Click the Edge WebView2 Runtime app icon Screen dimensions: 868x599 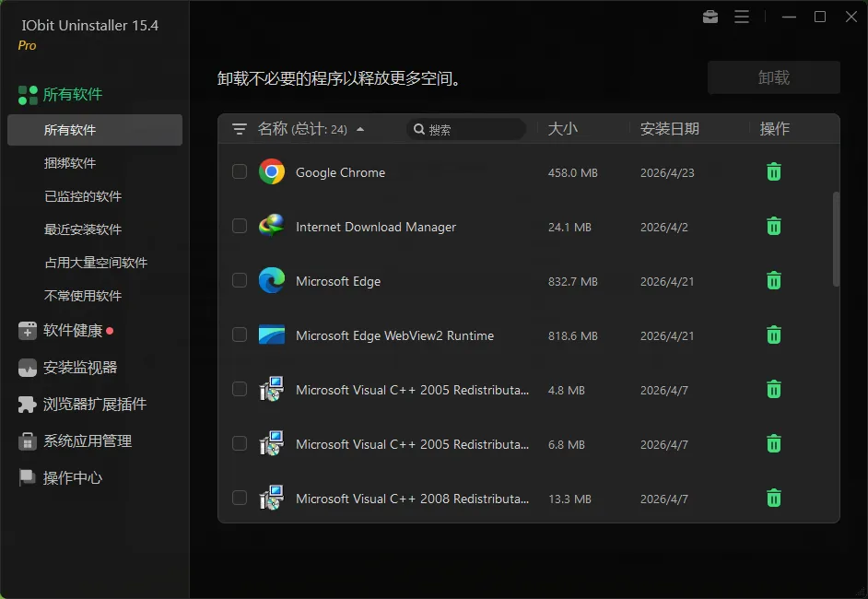coord(272,335)
